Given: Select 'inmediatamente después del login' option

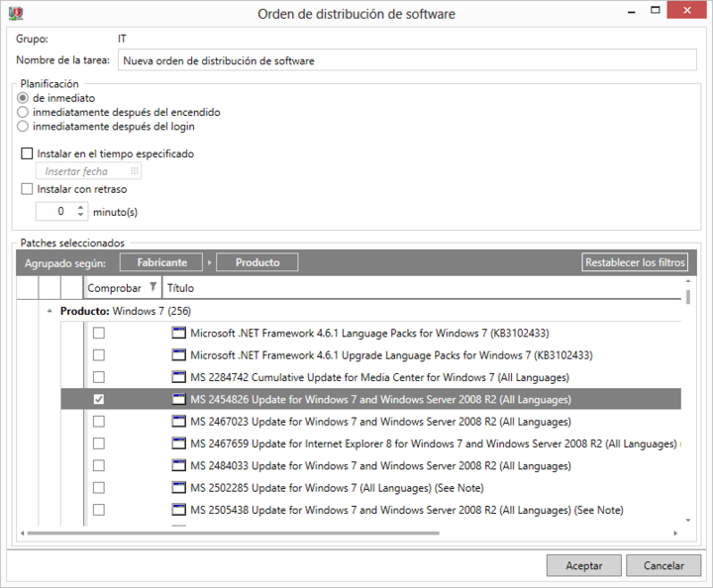Looking at the screenshot, I should click(x=23, y=126).
